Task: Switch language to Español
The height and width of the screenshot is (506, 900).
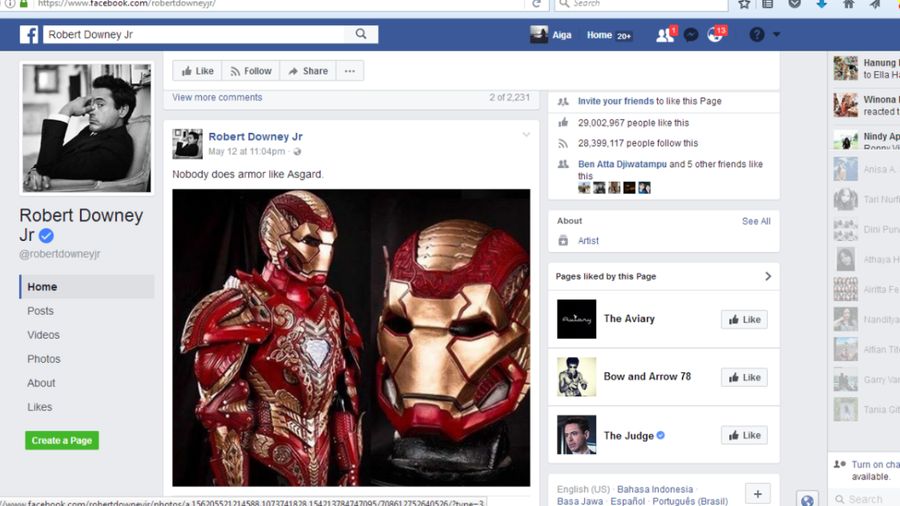Action: tap(627, 501)
